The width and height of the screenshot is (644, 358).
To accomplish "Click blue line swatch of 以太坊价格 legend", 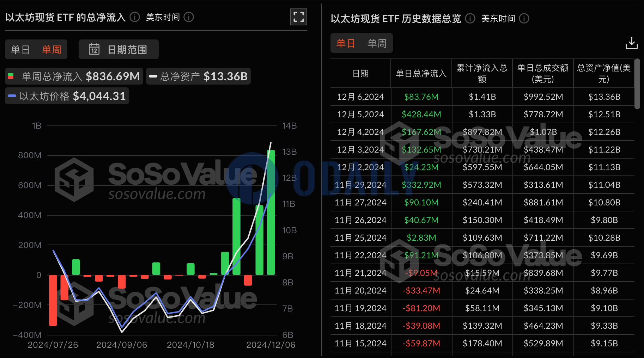I will tap(12, 96).
